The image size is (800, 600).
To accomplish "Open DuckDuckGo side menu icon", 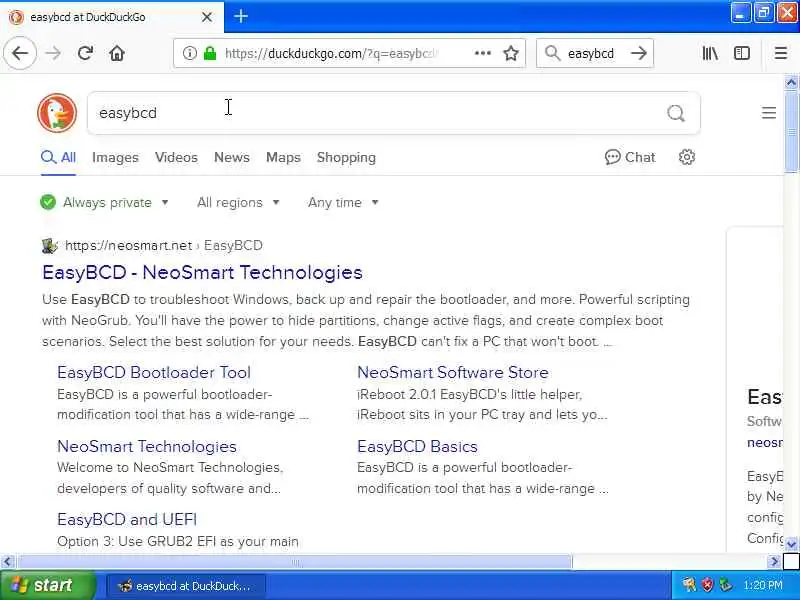I will (x=769, y=113).
